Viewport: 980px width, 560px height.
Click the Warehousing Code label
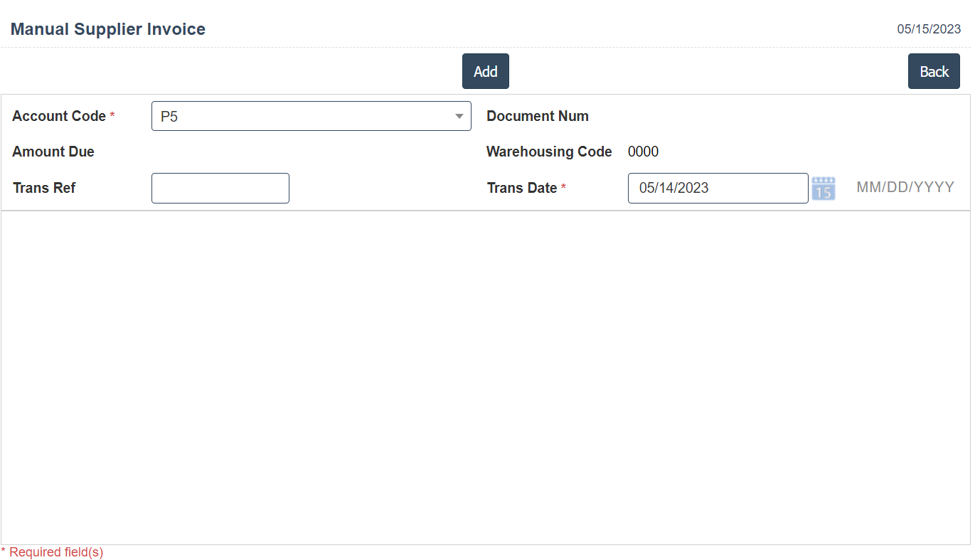click(x=548, y=152)
